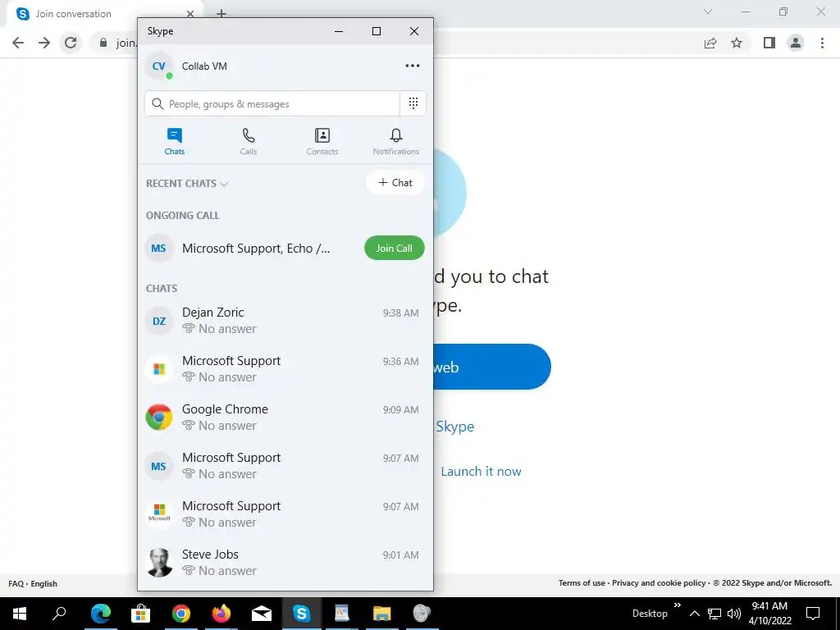Open the volume control in the tray
Image resolution: width=840 pixels, height=630 pixels.
[734, 614]
